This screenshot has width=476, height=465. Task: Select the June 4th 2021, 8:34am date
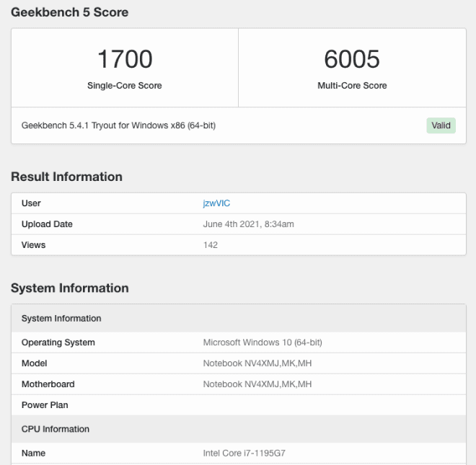[248, 224]
